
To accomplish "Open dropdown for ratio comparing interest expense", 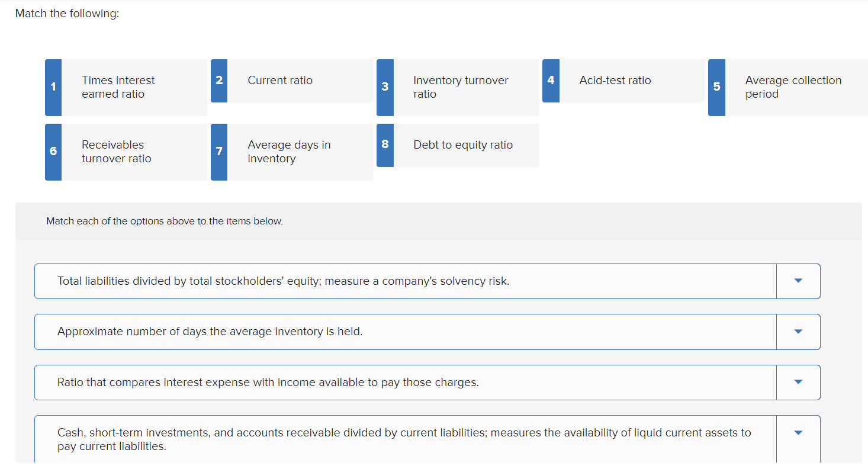I will click(x=798, y=383).
